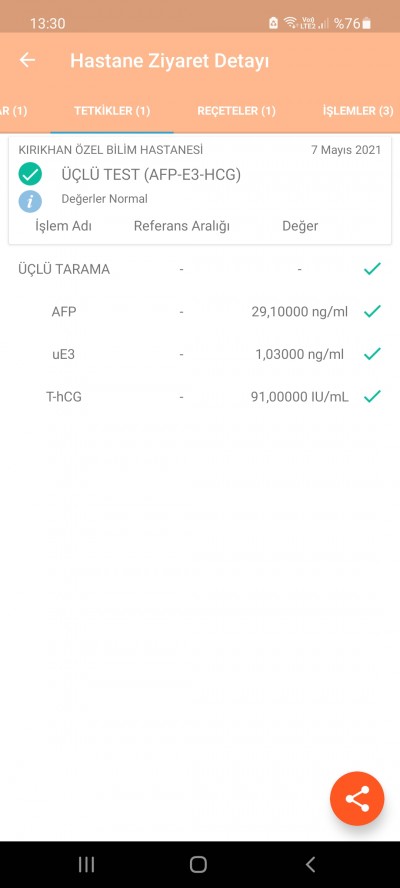Switch to İŞLEMLER (3) tab
The height and width of the screenshot is (888, 400).
tap(358, 110)
